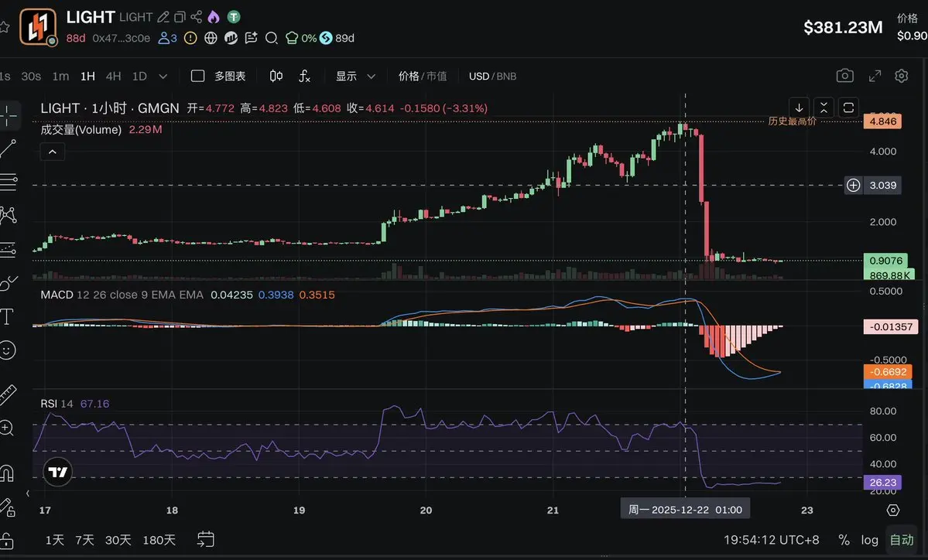
Task: Click the TradingView logo badge
Action: (58, 472)
